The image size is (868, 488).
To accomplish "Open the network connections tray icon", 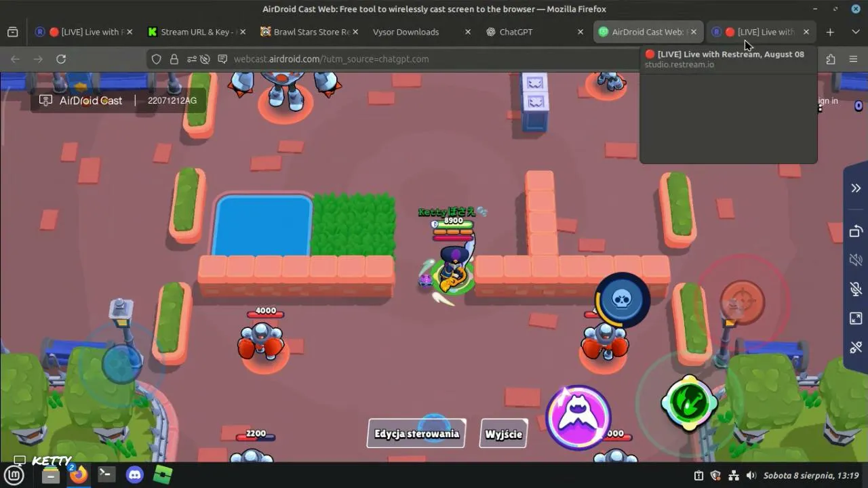I will point(734,476).
